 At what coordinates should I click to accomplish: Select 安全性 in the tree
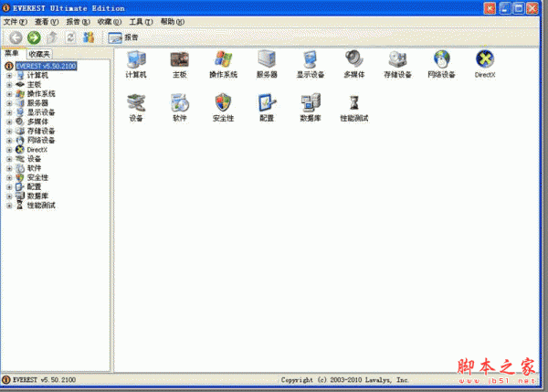[x=37, y=177]
